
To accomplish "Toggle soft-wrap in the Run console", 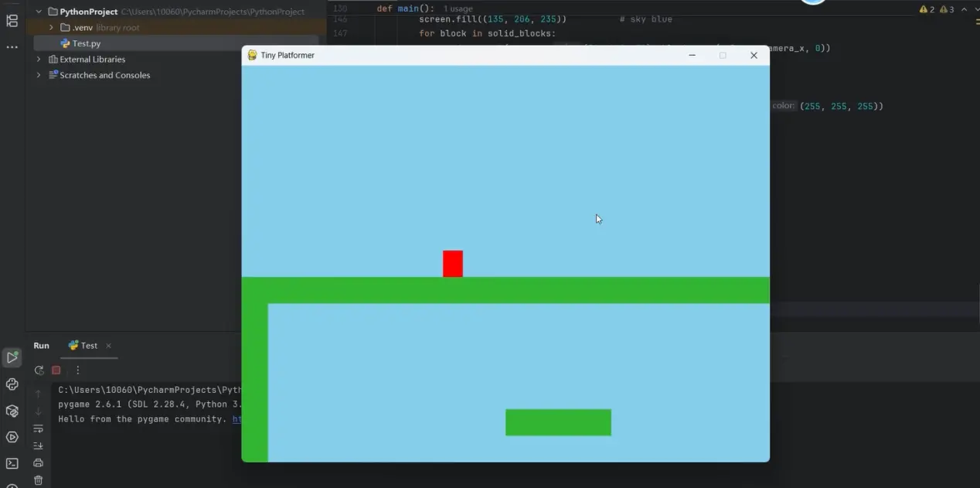I will click(x=38, y=428).
